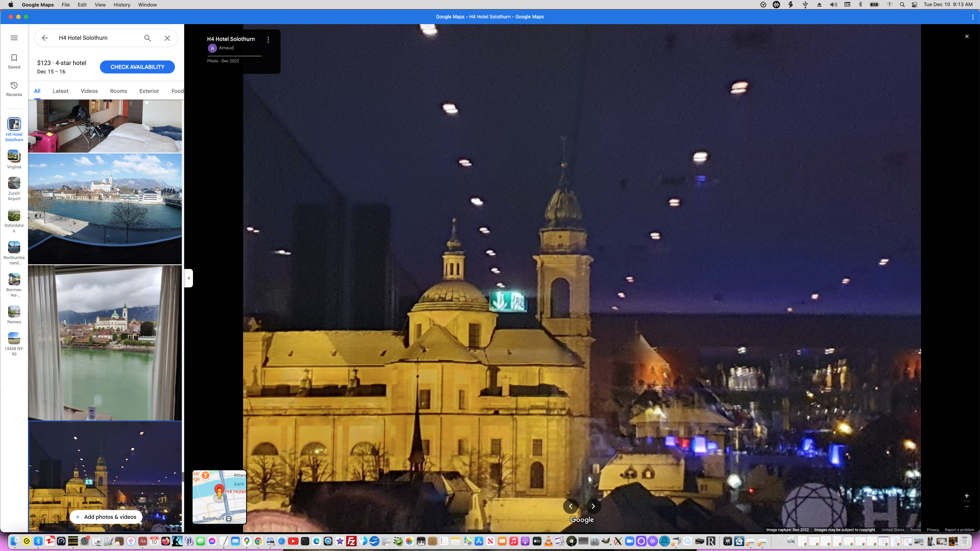Open the Rooms photo category

pos(118,91)
